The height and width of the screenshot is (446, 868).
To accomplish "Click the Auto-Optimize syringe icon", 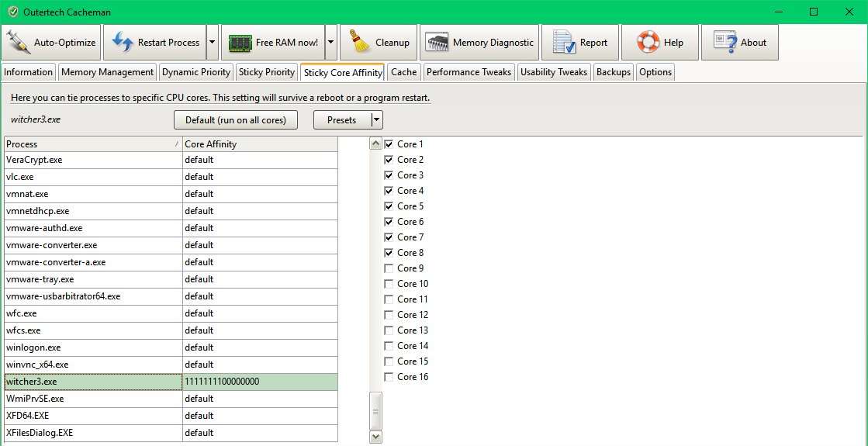I will (19, 43).
